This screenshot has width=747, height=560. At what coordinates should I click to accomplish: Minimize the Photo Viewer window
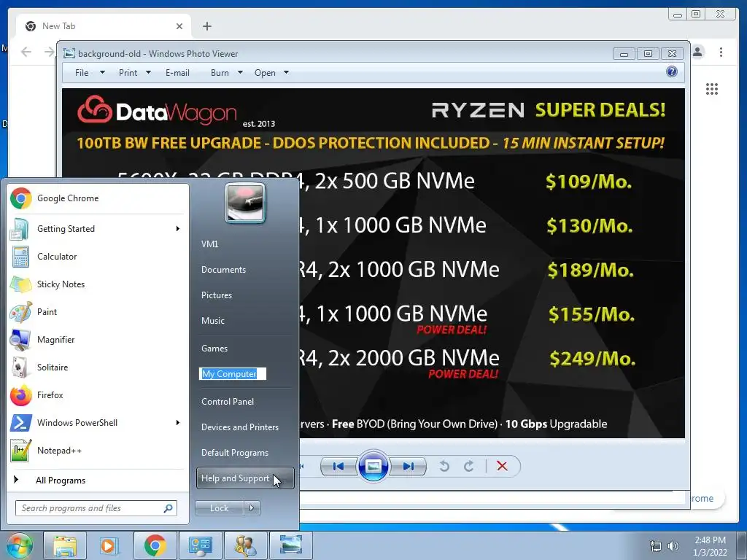click(x=624, y=54)
